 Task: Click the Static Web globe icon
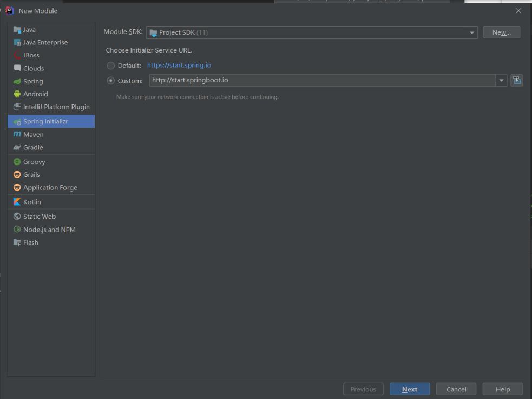(x=17, y=217)
